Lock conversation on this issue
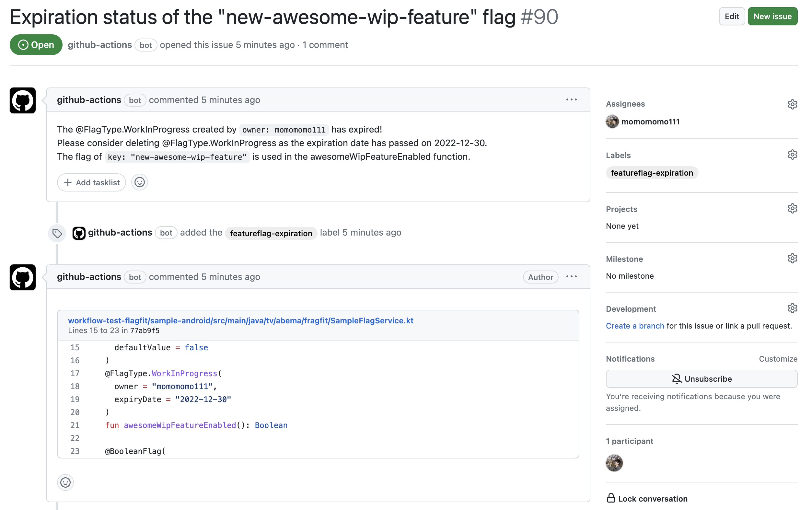This screenshot has width=812, height=510. (x=647, y=499)
